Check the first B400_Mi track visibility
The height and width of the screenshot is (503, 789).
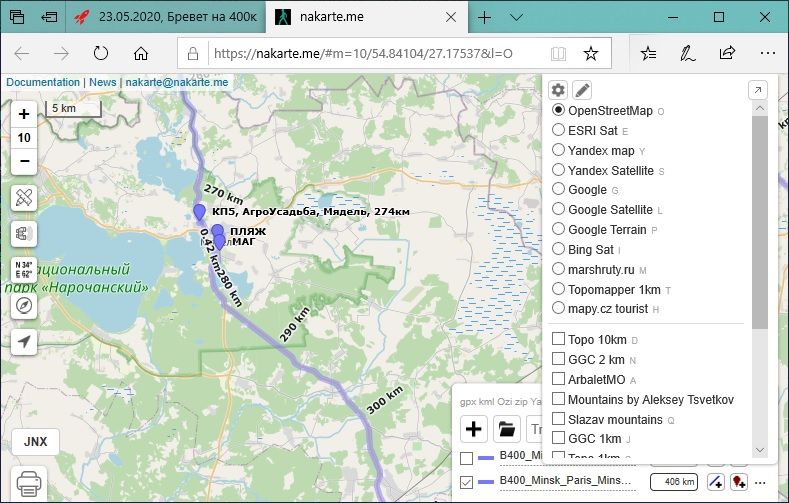pos(466,458)
